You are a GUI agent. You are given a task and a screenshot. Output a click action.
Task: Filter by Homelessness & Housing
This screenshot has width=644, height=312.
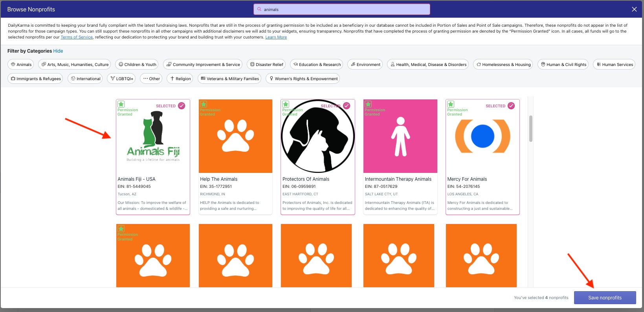[503, 64]
